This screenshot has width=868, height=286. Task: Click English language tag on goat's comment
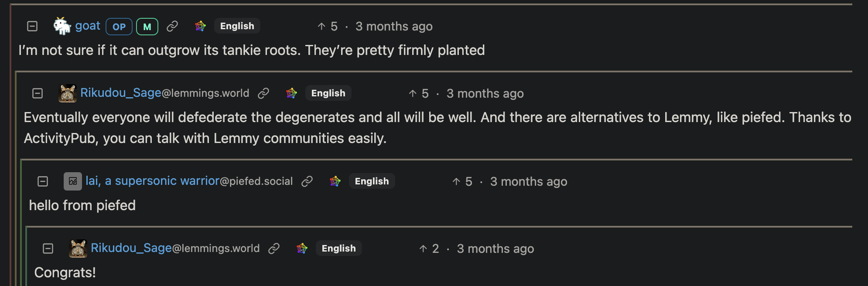237,26
